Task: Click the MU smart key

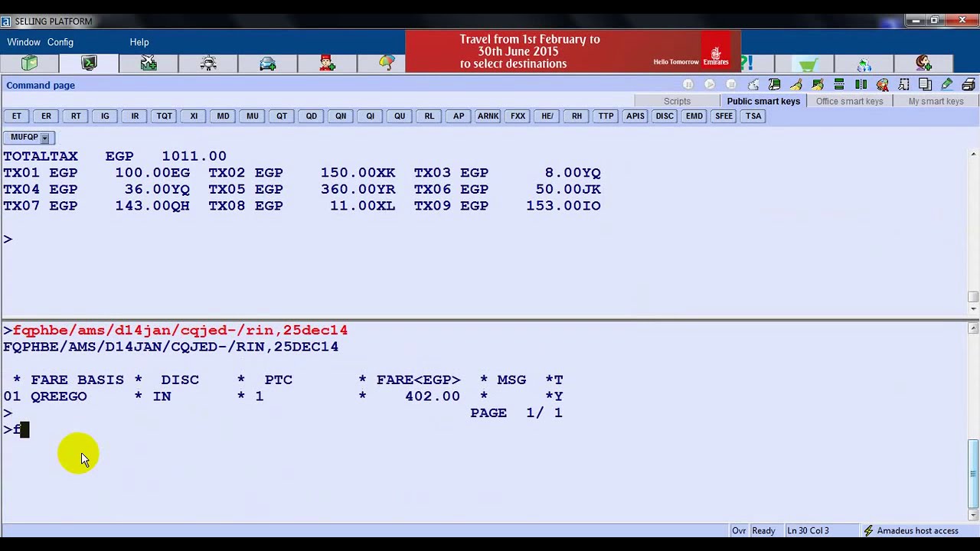Action: tap(253, 116)
